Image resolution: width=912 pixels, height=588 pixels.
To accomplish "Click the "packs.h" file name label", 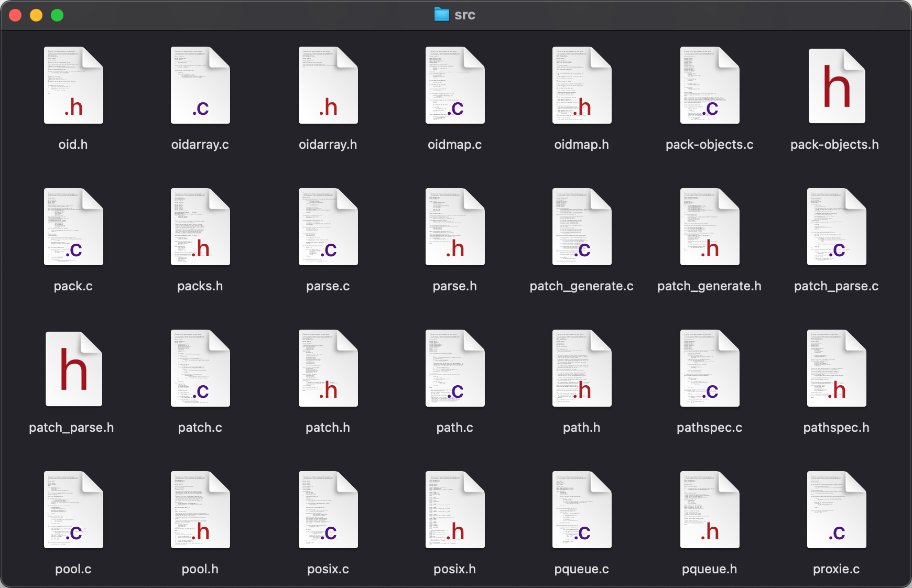I will tap(200, 286).
